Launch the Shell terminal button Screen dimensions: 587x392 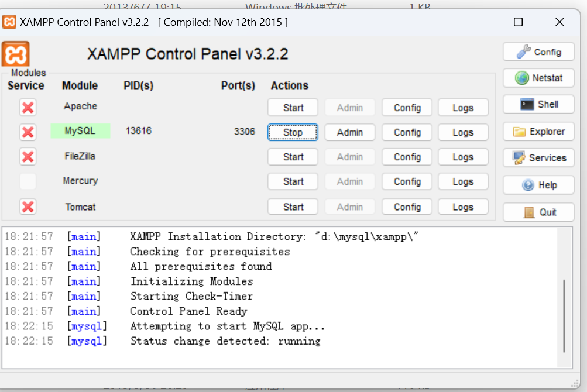(538, 104)
